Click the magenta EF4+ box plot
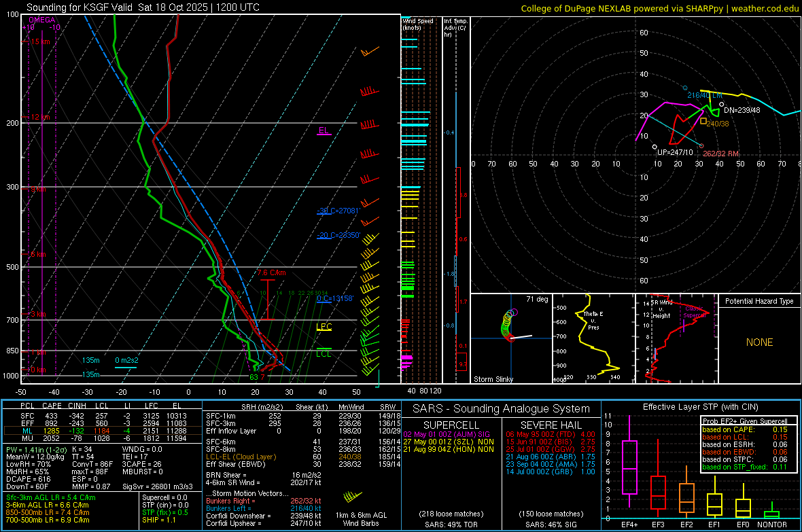Image resolution: width=802 pixels, height=532 pixels. [x=629, y=462]
